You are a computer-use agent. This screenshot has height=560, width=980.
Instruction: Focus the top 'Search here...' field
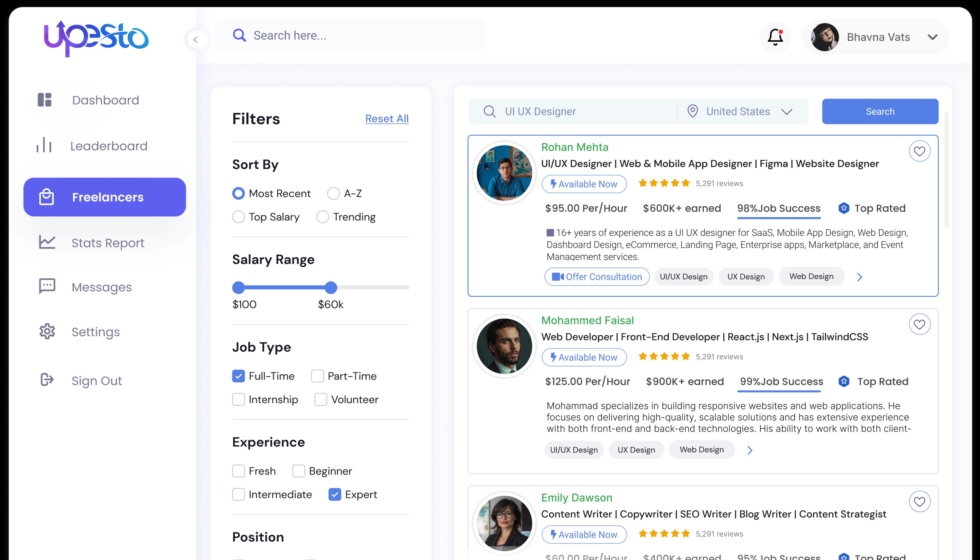pos(350,35)
